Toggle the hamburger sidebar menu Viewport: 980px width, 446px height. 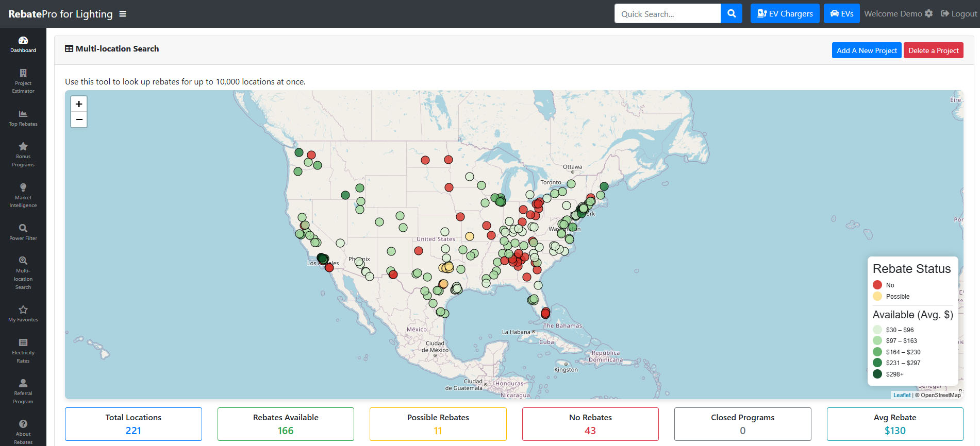pos(123,14)
